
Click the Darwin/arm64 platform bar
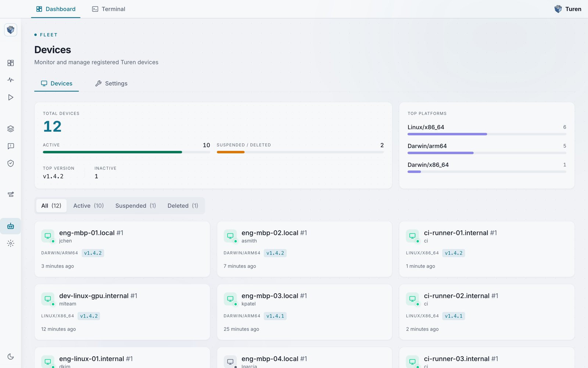441,153
